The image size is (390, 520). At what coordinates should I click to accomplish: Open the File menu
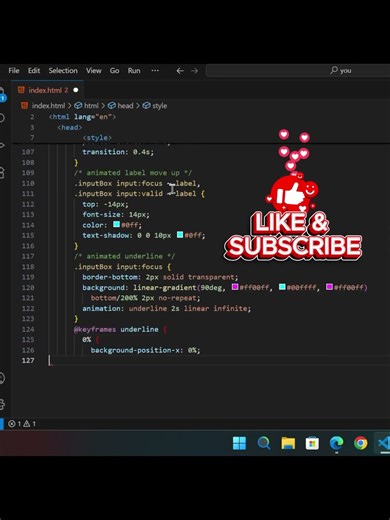tap(14, 71)
